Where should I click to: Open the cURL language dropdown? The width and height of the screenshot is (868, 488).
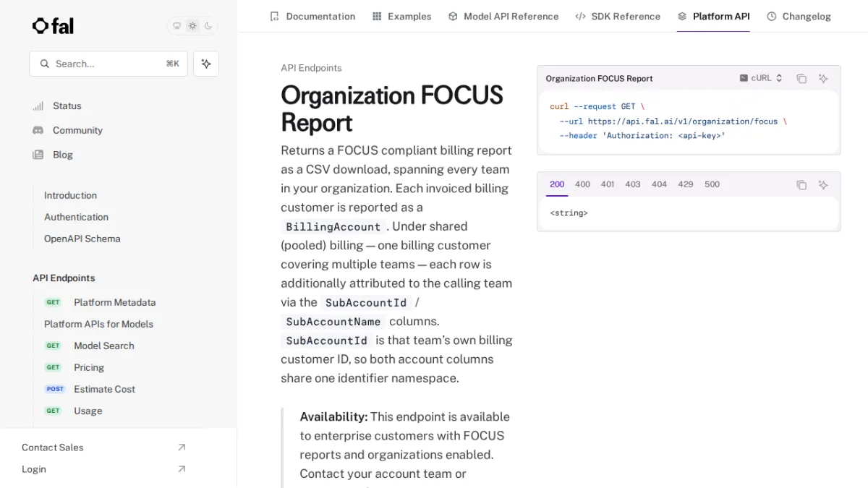tap(761, 78)
